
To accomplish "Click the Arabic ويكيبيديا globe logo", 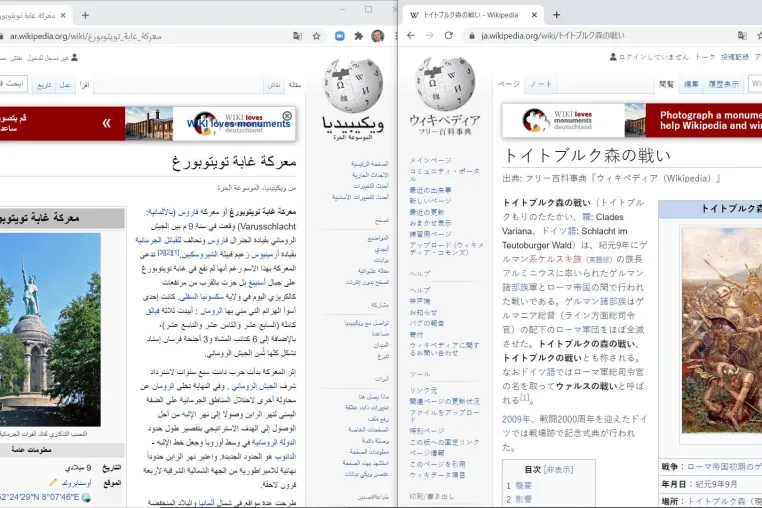I will point(353,100).
